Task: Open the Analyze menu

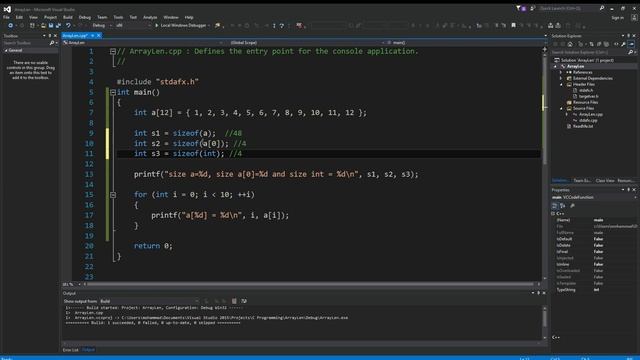Action: tap(150, 18)
